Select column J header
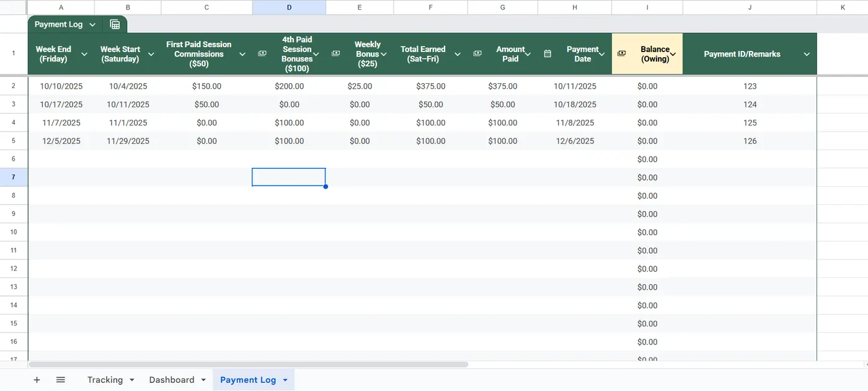 tap(750, 7)
